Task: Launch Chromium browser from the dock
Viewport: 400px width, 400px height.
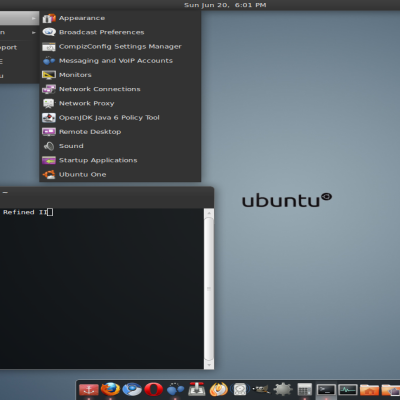Action: [x=132, y=389]
